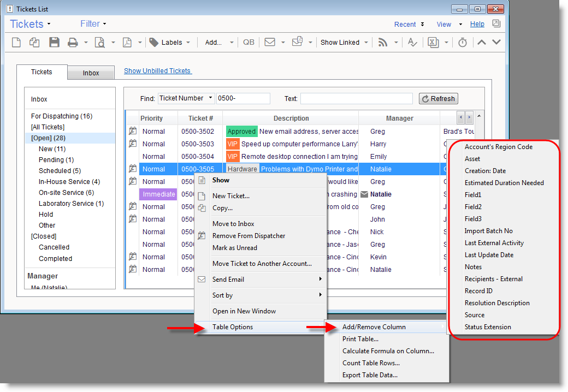Viewport: 568px width, 392px height.
Task: Open the Show Unbilled Tickets link
Action: 157,70
